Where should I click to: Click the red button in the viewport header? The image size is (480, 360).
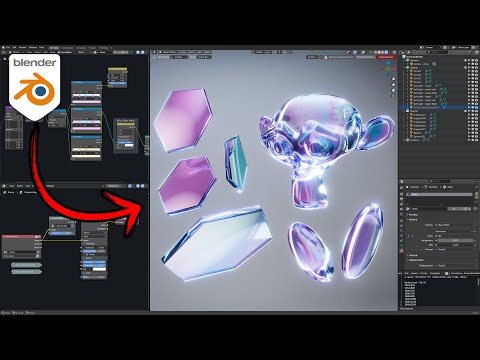tap(386, 57)
